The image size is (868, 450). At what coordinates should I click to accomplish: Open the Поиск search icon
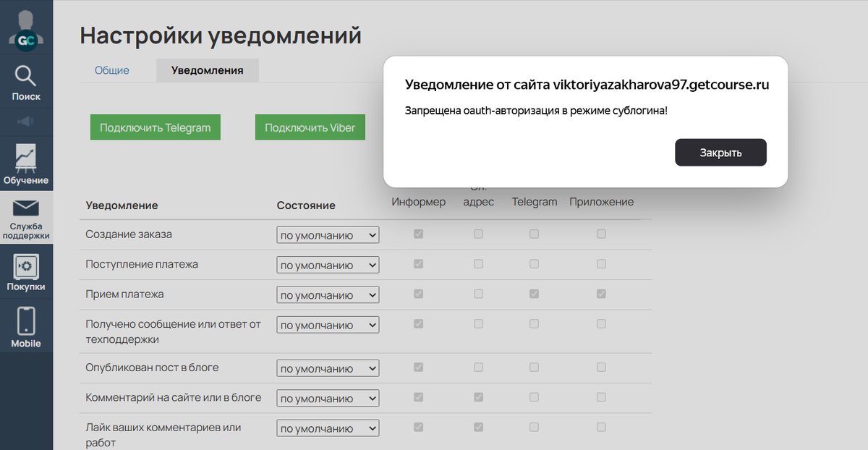click(26, 76)
